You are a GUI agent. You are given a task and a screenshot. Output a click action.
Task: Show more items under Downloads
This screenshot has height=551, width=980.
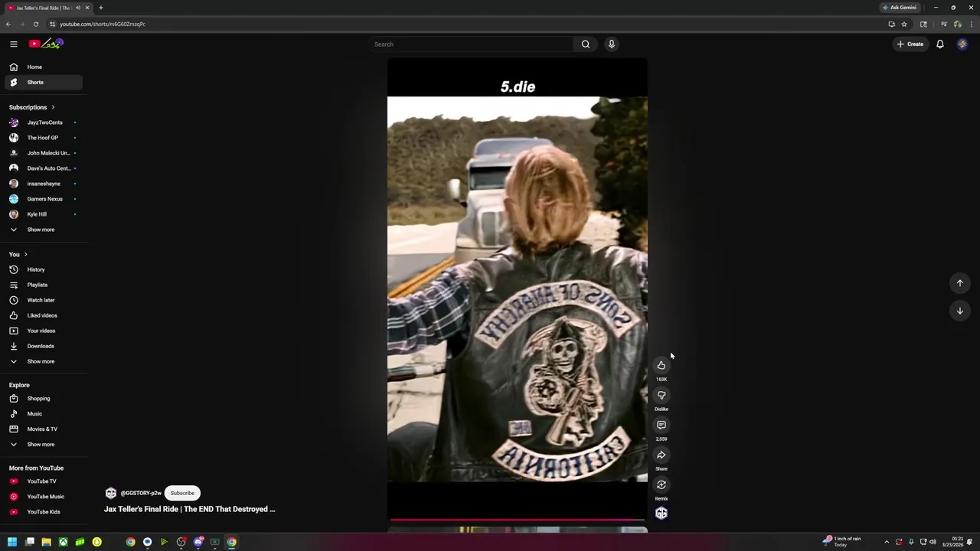[43, 361]
